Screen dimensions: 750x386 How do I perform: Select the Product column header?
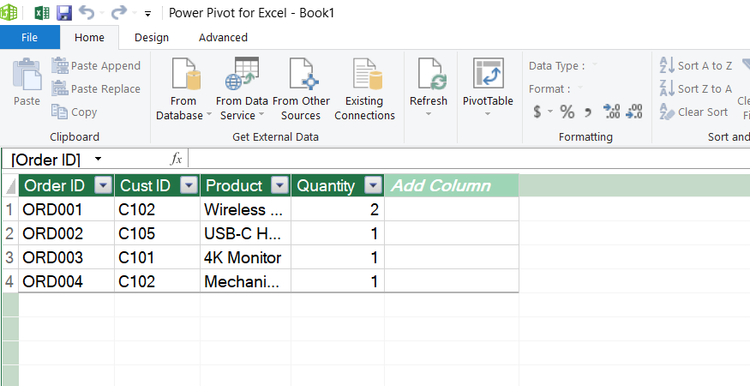point(234,186)
